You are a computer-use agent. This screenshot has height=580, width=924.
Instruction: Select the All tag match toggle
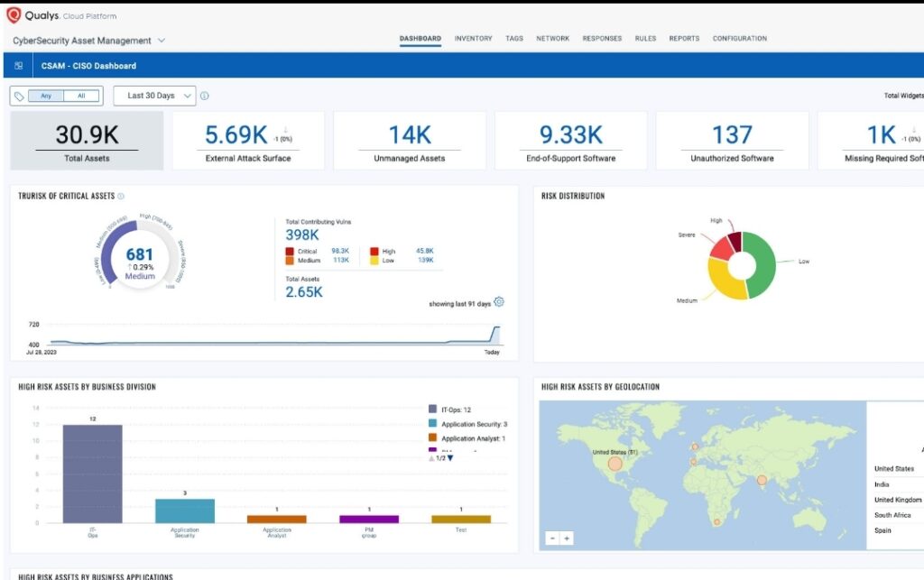pyautogui.click(x=81, y=96)
